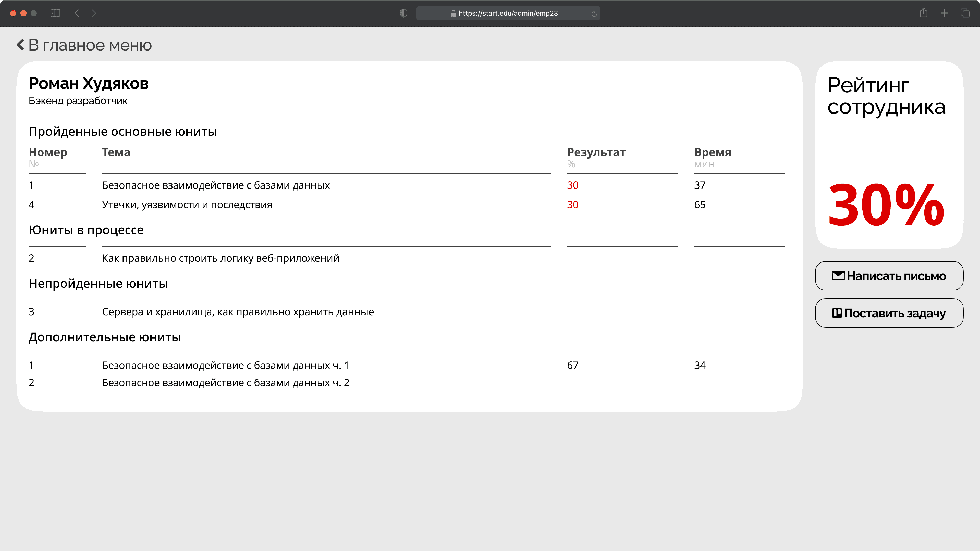Open the privacy shield icon
Viewport: 980px width, 551px height.
click(x=404, y=13)
